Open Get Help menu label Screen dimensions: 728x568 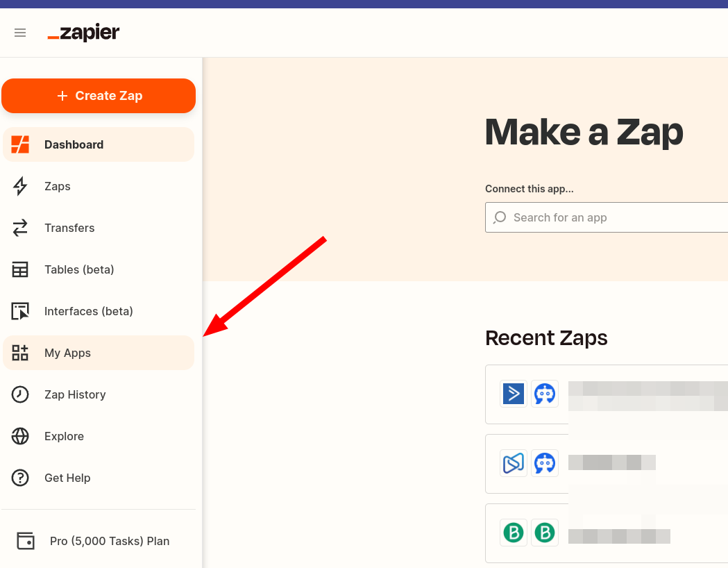coord(67,478)
